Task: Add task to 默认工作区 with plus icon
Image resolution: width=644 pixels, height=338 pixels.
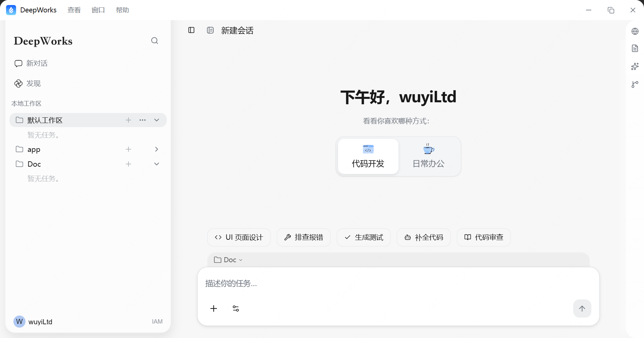Action: pos(128,120)
